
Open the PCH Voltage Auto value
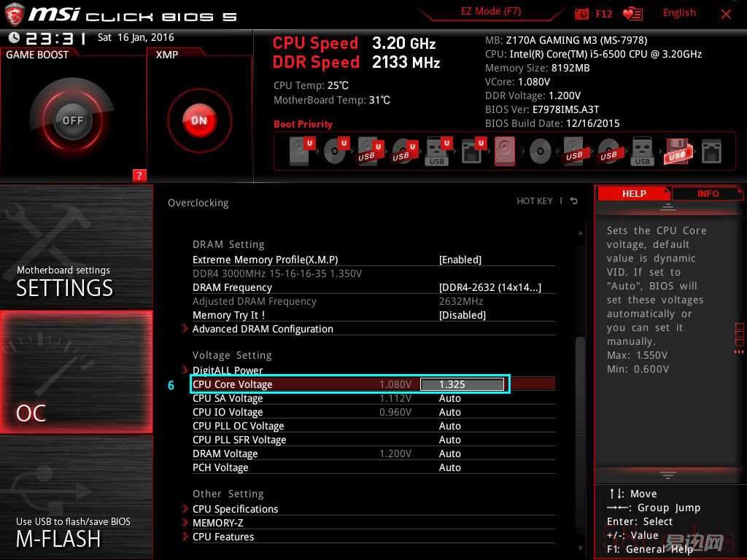(x=449, y=467)
